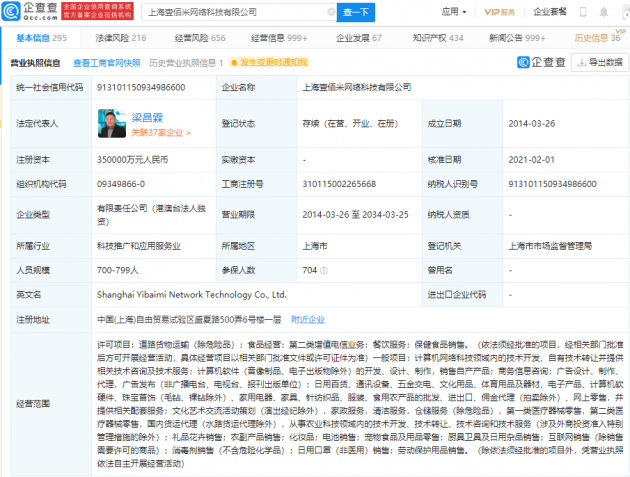Image resolution: width=630 pixels, height=477 pixels.
Task: Open the notifications bell icon
Action: pyautogui.click(x=603, y=12)
